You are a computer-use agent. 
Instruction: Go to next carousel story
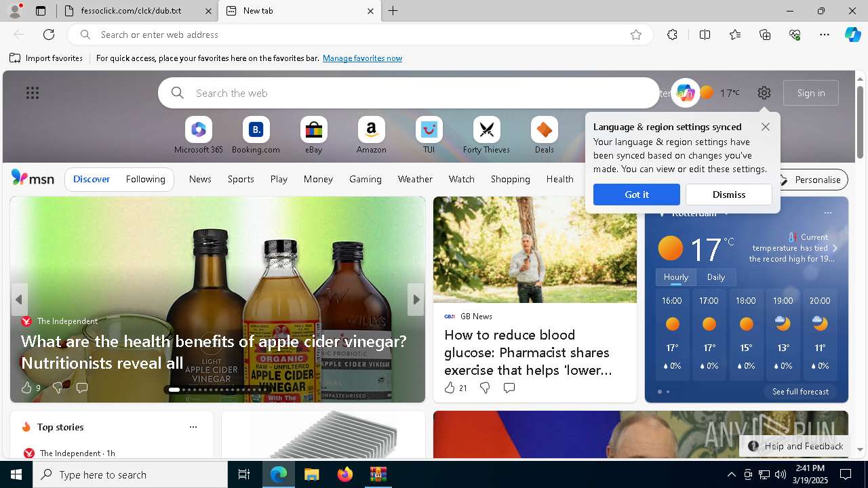point(416,300)
